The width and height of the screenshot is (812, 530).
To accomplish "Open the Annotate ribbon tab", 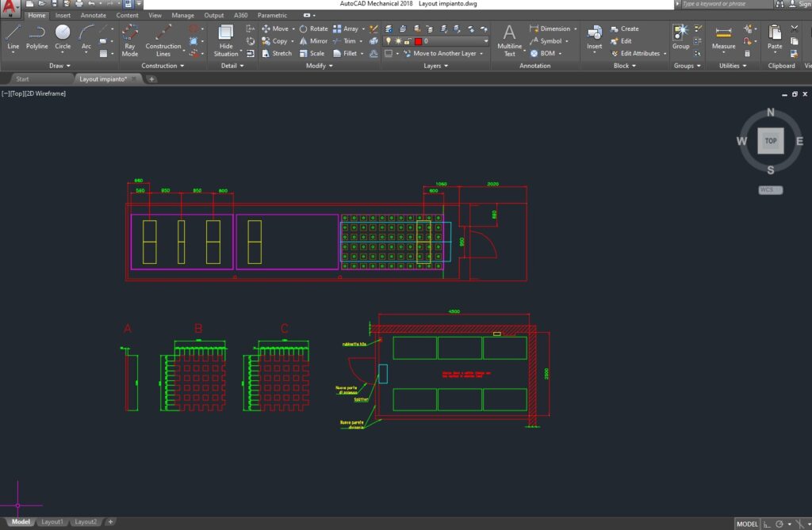I will point(94,16).
